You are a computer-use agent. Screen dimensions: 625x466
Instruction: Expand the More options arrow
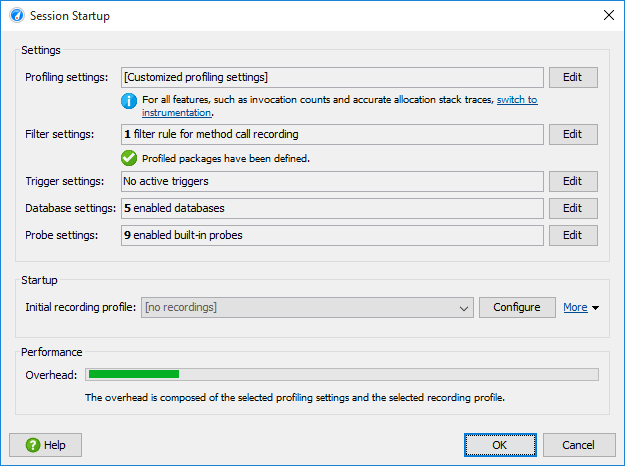click(596, 308)
